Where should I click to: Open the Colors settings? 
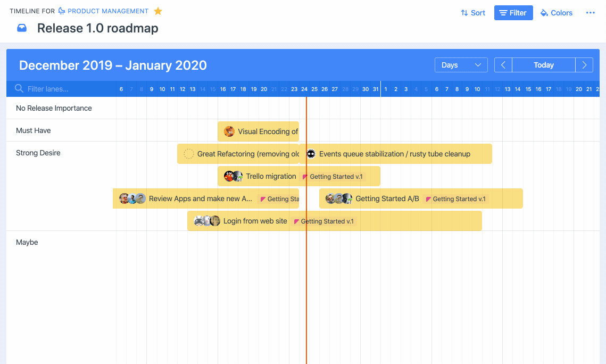point(556,12)
